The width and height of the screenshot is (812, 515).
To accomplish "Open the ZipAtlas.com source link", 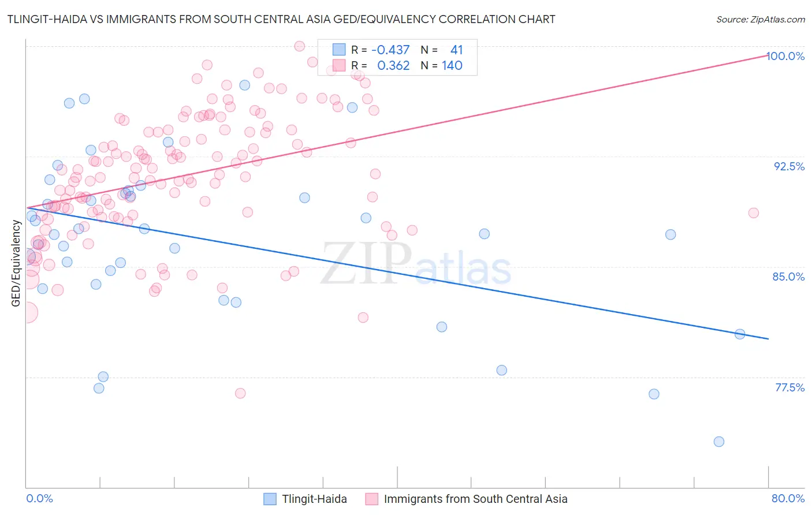I will (761, 19).
